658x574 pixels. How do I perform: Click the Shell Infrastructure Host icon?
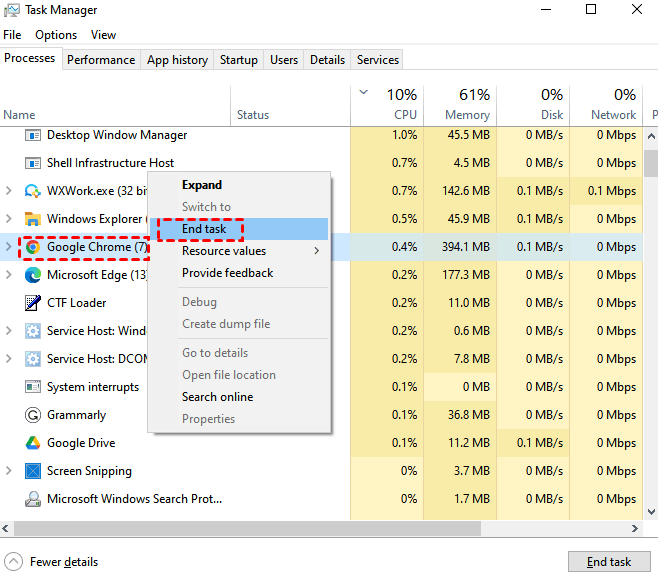[32, 163]
